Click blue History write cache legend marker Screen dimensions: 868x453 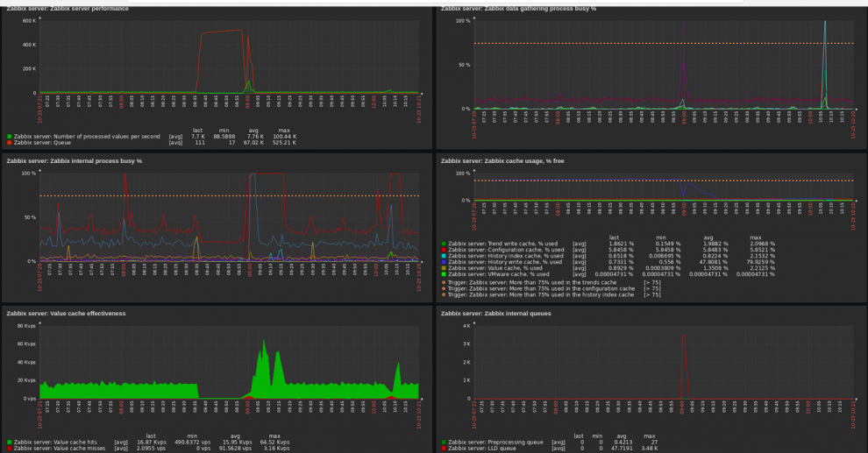[x=444, y=261]
